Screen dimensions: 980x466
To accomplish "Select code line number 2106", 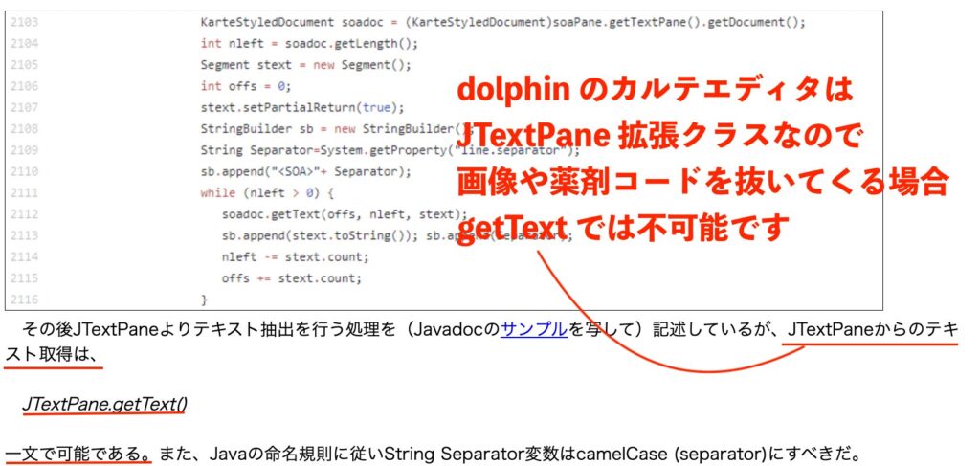I will [x=24, y=86].
